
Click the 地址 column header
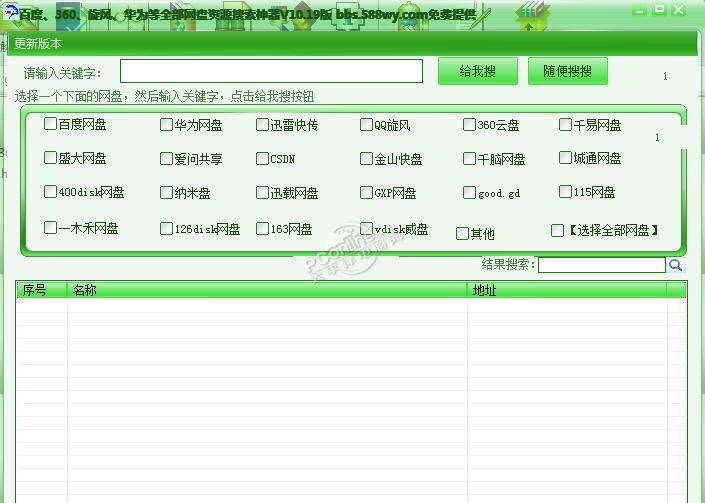pos(567,290)
